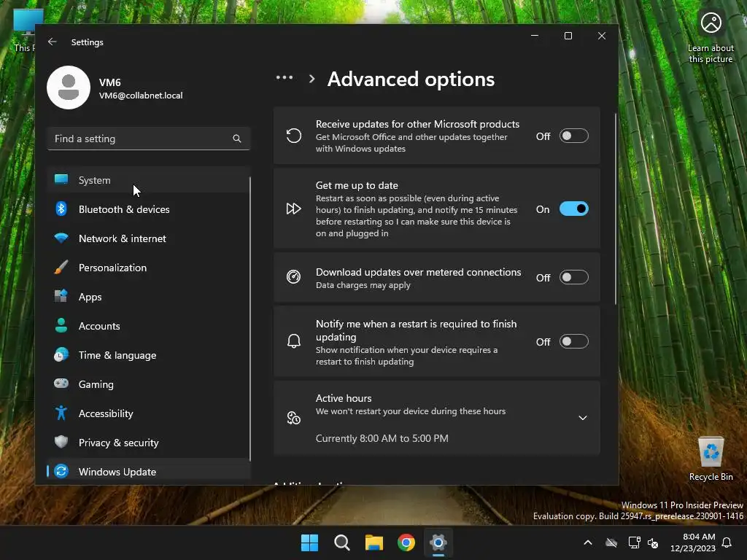Show hidden icons tray chevron
Screen dimensions: 747x560
coord(588,542)
